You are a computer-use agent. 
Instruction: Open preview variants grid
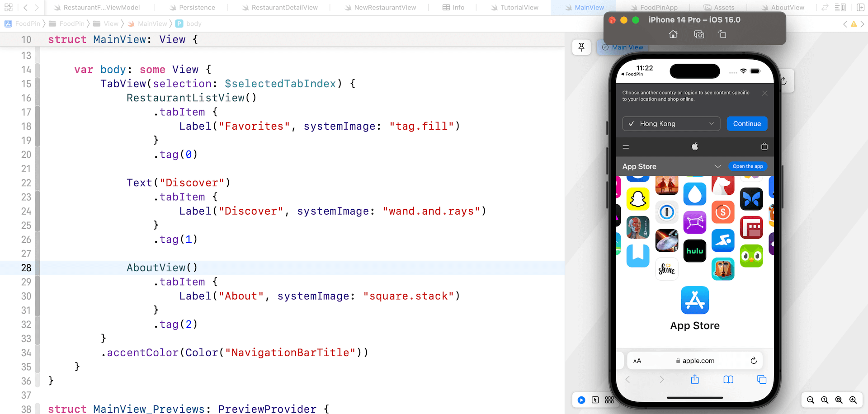pyautogui.click(x=609, y=400)
